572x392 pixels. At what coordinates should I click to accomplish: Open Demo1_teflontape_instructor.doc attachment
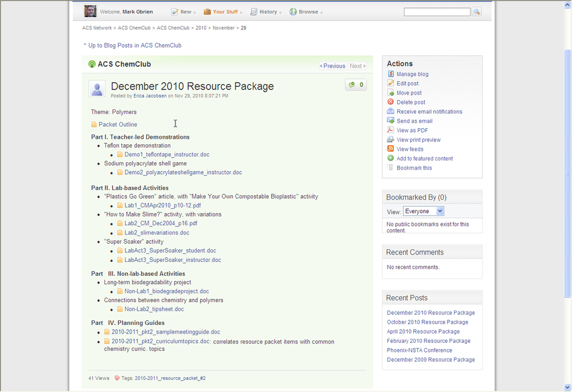[167, 155]
